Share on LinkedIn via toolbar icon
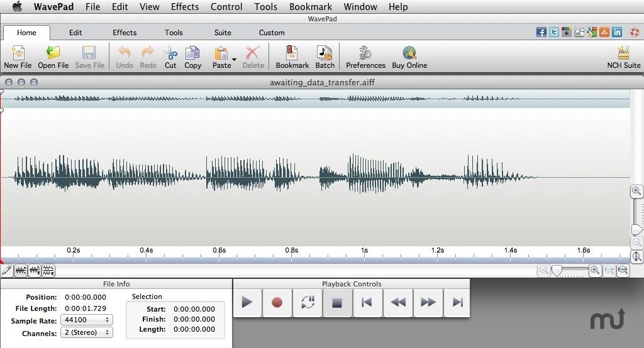 pyautogui.click(x=617, y=32)
